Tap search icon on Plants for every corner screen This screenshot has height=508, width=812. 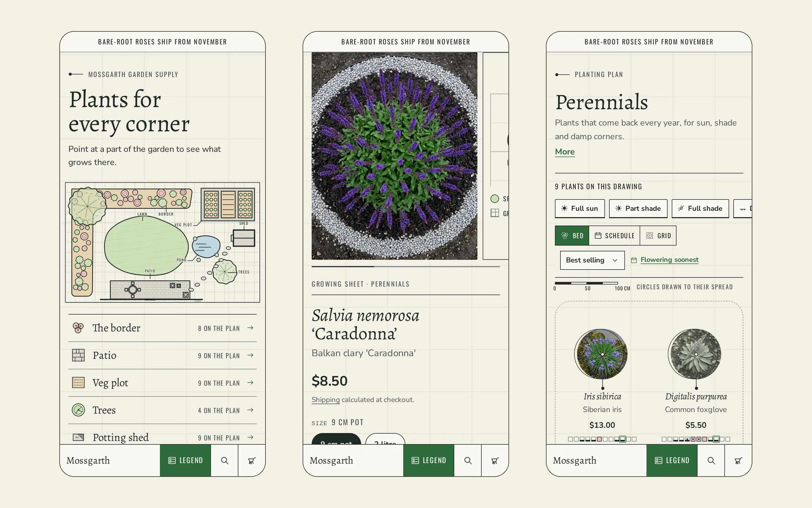tap(225, 460)
